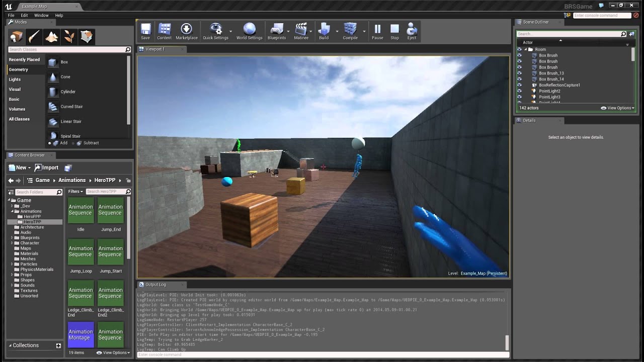Viewport: 644px width, 362px height.
Task: Click the Scene Outliner scrollbar thumb
Action: 633,54
